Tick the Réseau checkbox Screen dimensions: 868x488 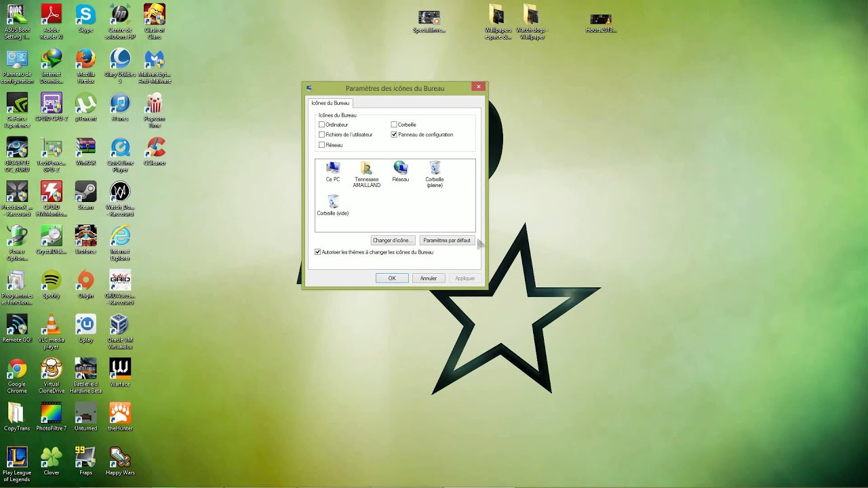[x=322, y=145]
